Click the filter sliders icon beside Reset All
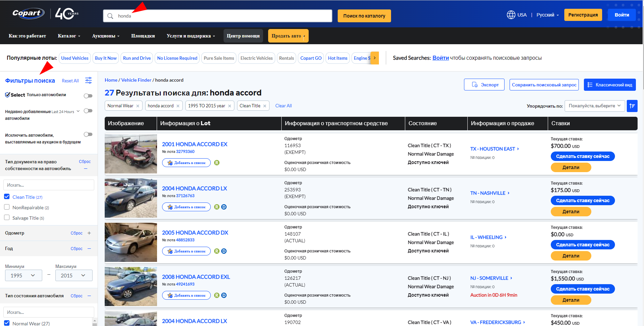The width and height of the screenshot is (644, 326). [x=88, y=80]
